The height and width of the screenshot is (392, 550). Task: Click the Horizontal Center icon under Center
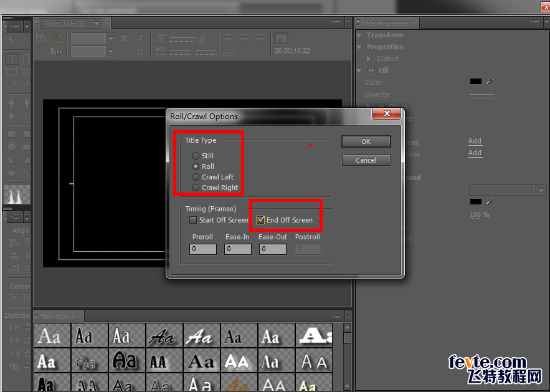14,299
